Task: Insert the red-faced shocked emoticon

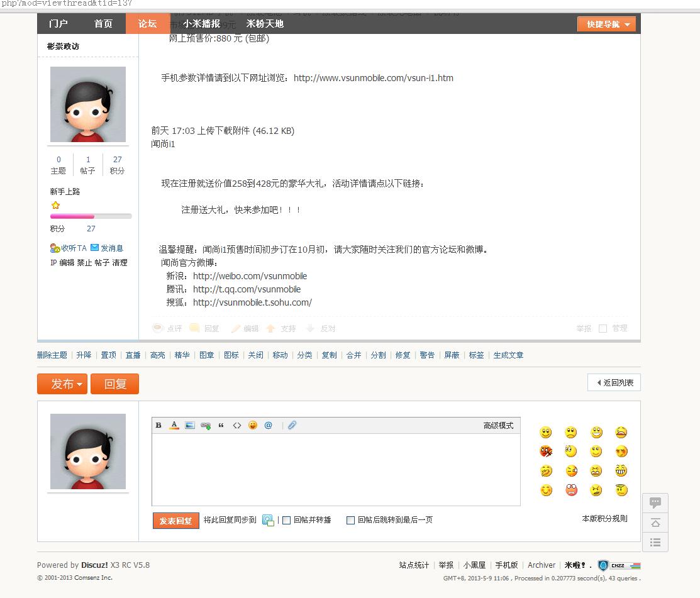Action: [x=572, y=490]
